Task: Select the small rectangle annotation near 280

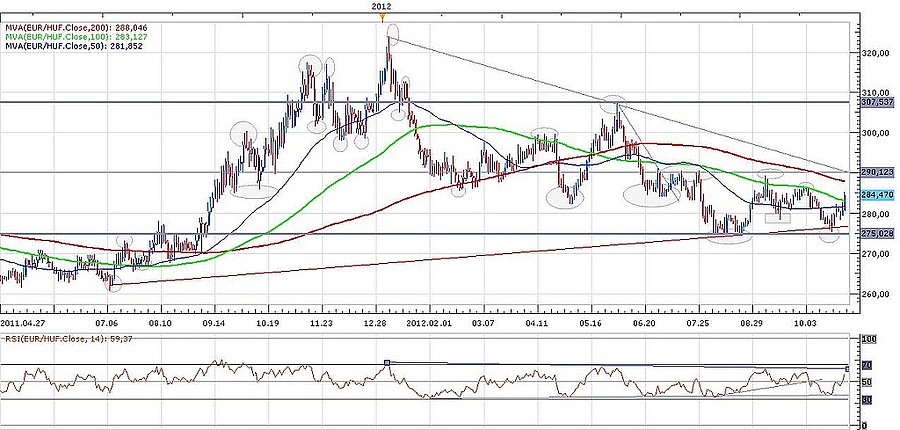Action: (x=777, y=217)
